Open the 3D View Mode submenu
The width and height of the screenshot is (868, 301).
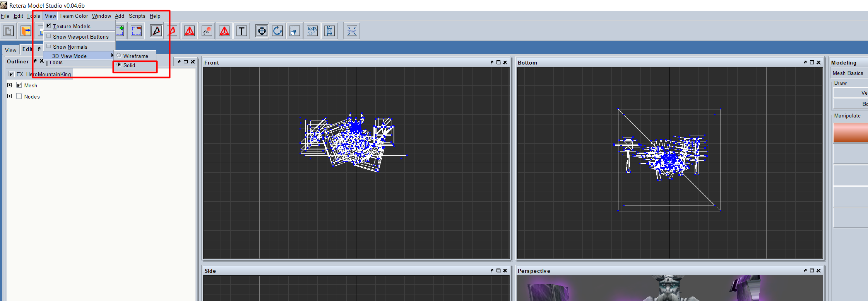point(79,56)
